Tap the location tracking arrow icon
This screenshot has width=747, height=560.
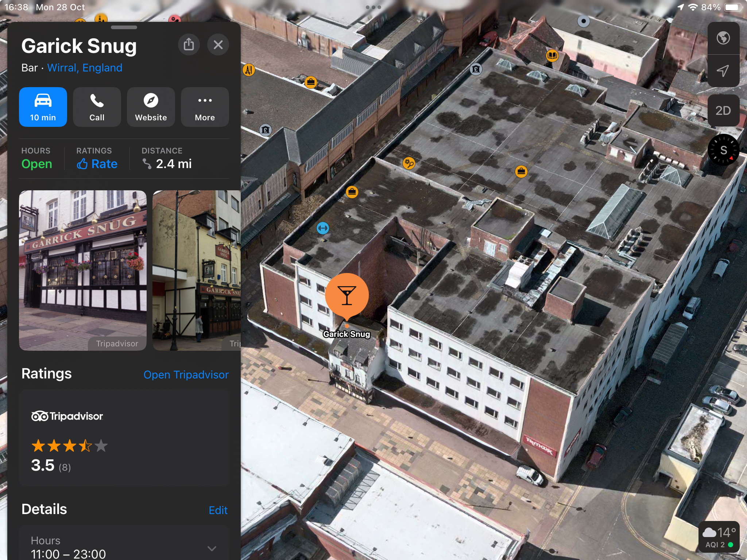(723, 71)
